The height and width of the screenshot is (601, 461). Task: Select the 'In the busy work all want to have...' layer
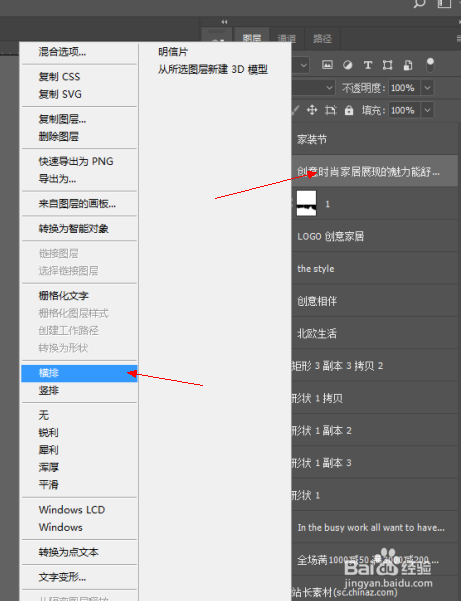(x=375, y=527)
